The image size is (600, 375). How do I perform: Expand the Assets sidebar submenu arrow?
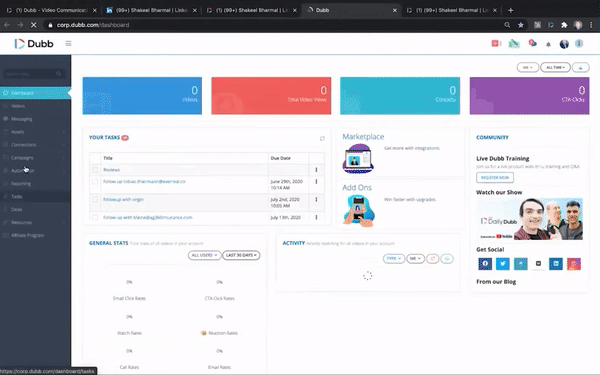point(64,132)
